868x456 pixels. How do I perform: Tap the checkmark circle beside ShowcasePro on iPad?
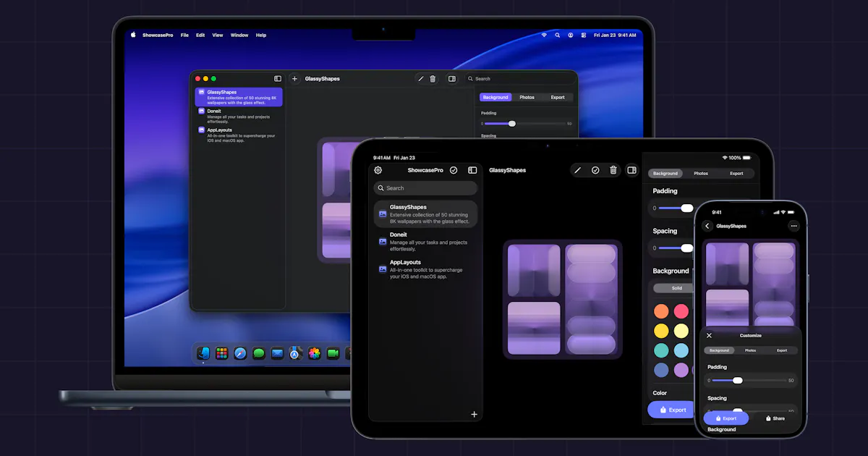click(x=454, y=170)
